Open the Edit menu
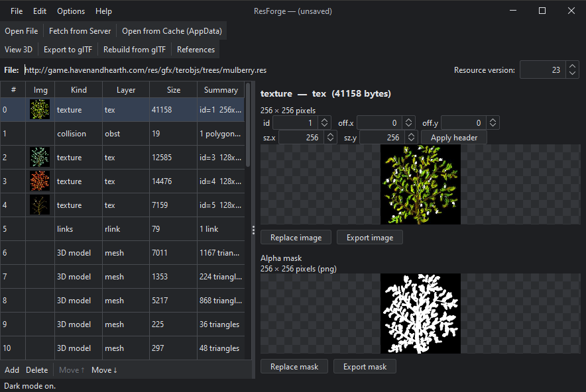Image resolution: width=586 pixels, height=392 pixels. point(40,11)
